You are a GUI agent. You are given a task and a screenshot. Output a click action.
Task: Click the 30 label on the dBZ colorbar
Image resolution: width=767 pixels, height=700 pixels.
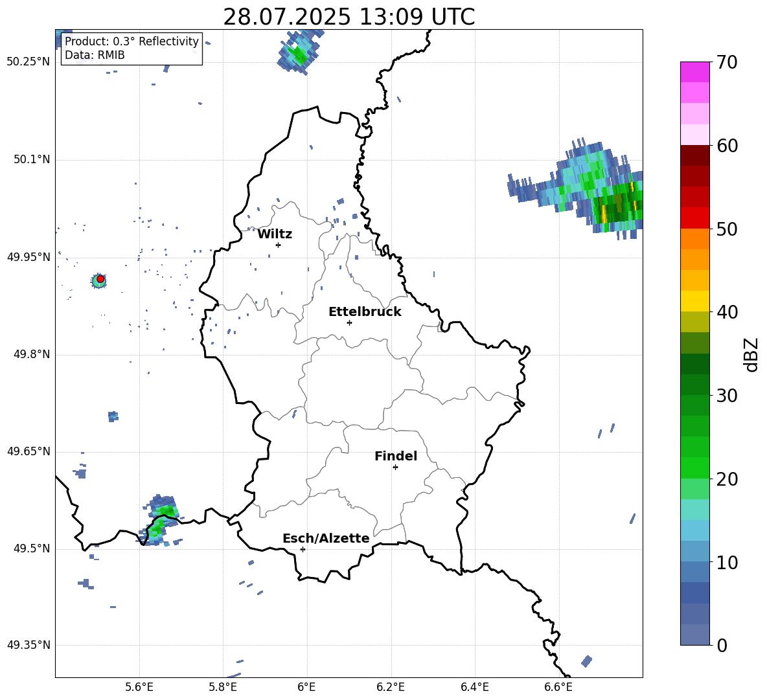[x=727, y=396]
